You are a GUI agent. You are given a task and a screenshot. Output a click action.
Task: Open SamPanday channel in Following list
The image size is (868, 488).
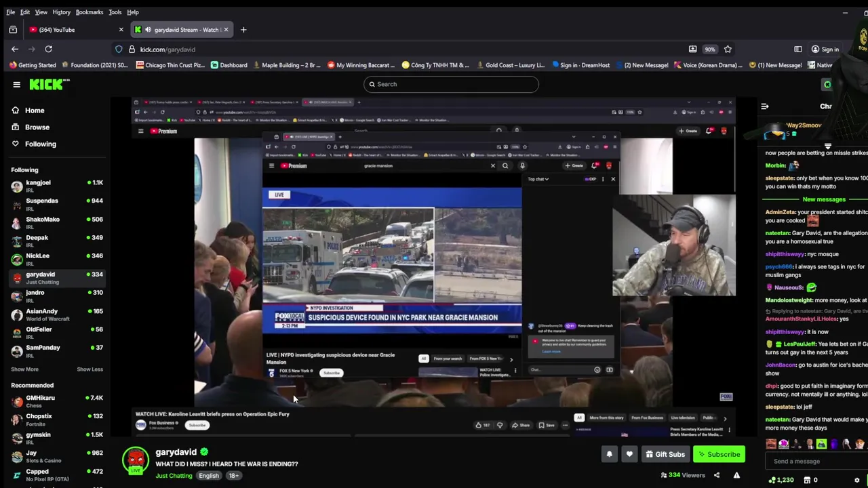[x=57, y=351]
